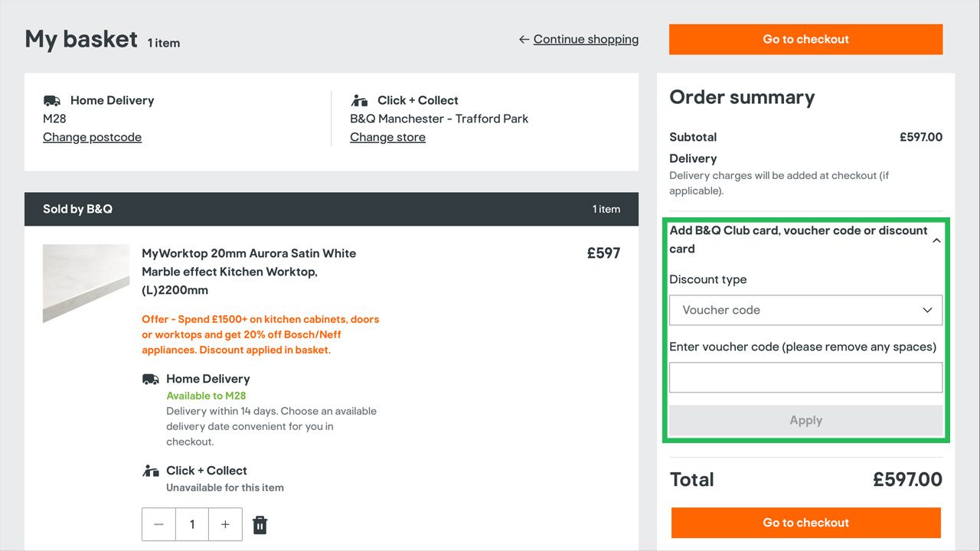Click the Total £597.00 amount
Viewport: 980px width, 551px height.
coord(907,480)
